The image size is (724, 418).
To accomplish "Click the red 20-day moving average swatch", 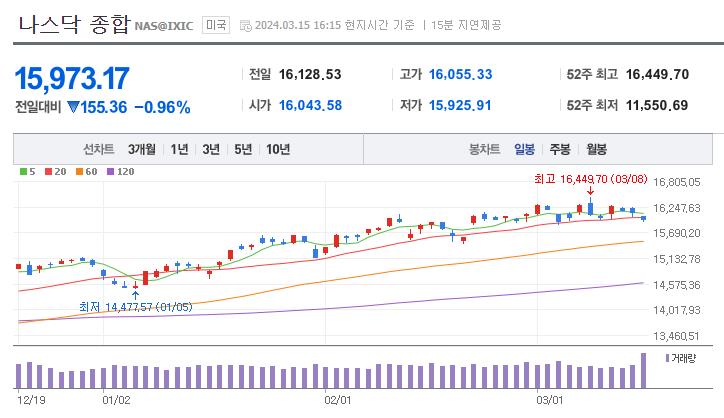I will point(48,172).
